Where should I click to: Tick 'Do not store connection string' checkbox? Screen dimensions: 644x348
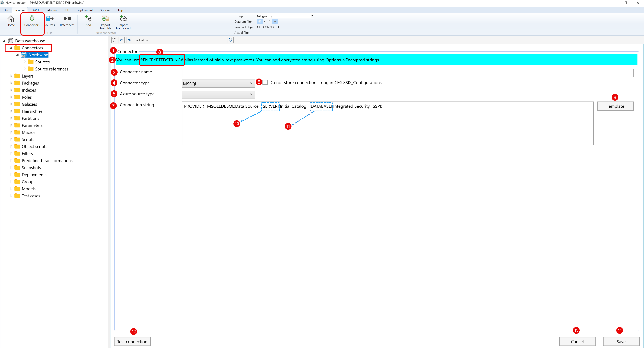(x=265, y=83)
